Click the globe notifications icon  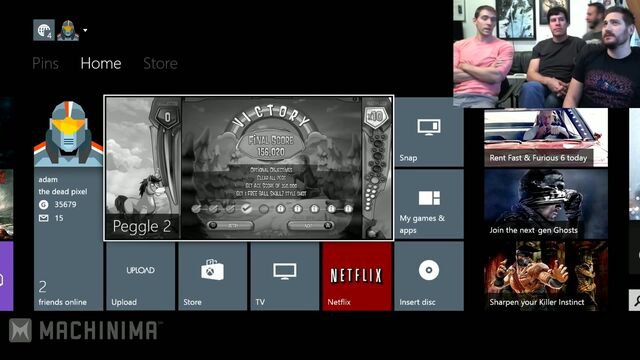coord(44,30)
